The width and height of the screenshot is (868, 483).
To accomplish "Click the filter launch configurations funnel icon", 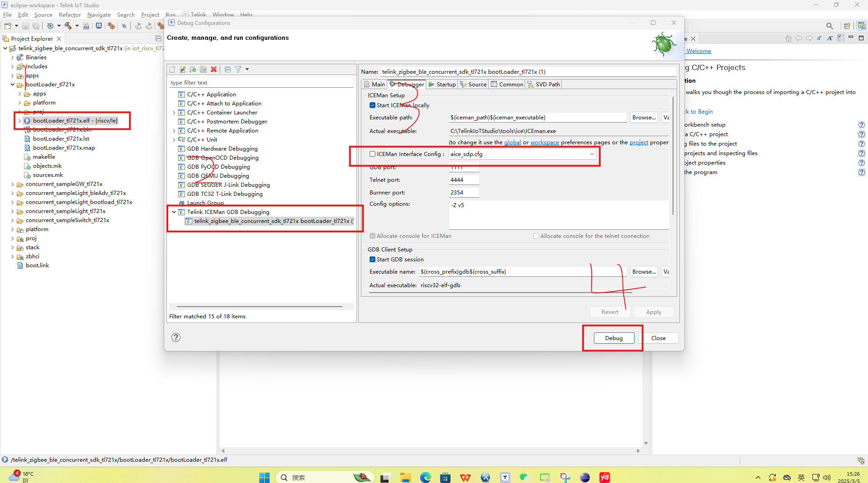I will tap(238, 69).
